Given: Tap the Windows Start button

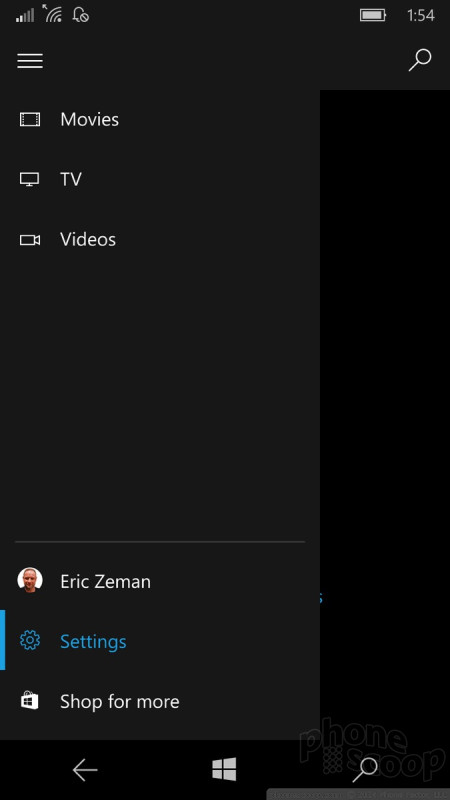Looking at the screenshot, I should pos(224,769).
